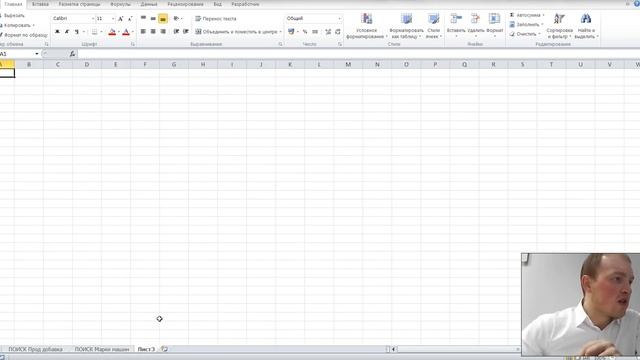This screenshot has width=640, height=360.
Task: Click Wrap Text (Перенос текста)
Action: coord(216,19)
